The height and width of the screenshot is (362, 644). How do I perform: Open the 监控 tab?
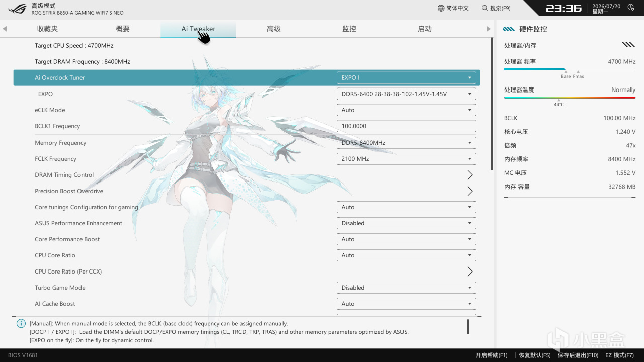(349, 29)
